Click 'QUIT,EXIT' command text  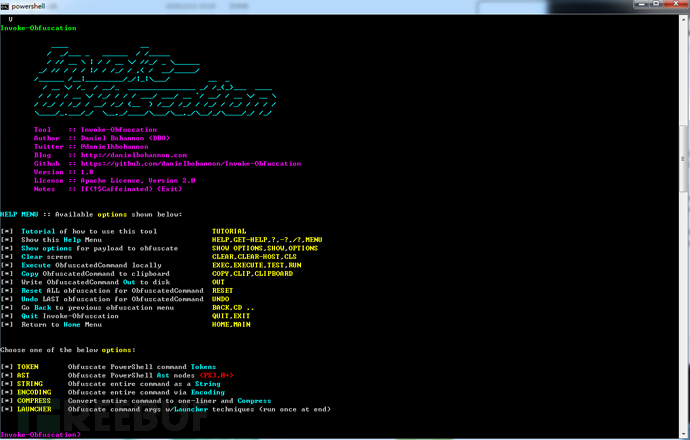[231, 316]
